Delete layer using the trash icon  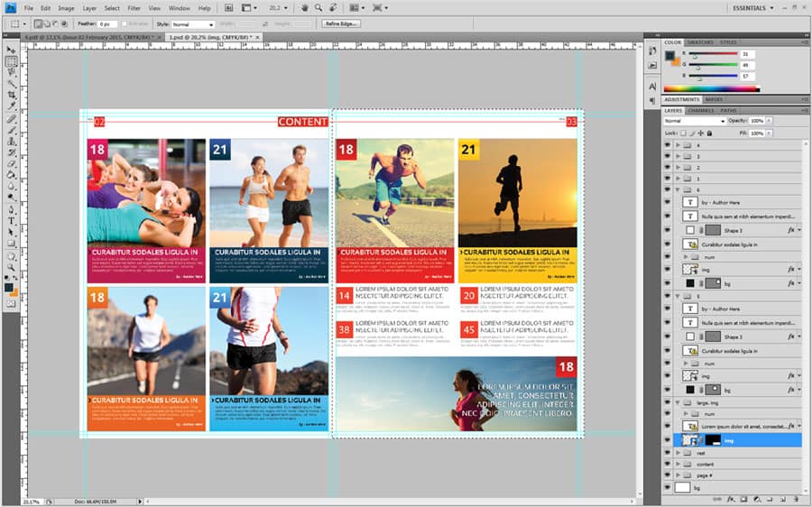(x=797, y=499)
